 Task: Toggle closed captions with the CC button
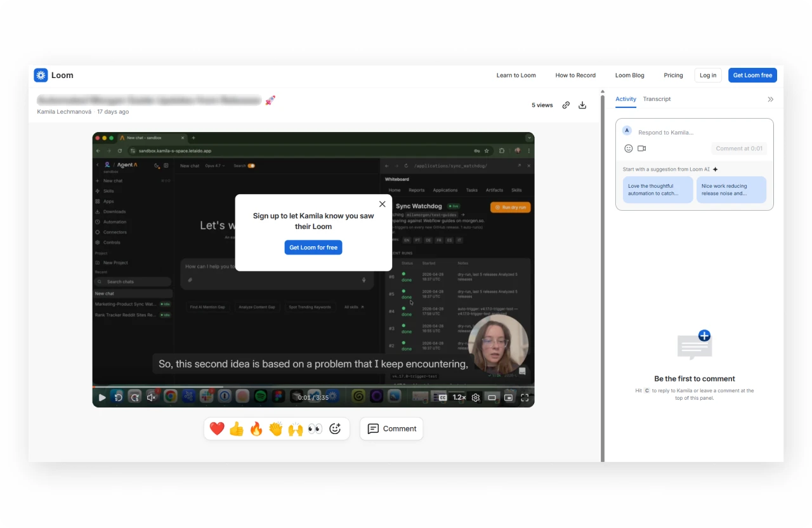[x=443, y=397]
